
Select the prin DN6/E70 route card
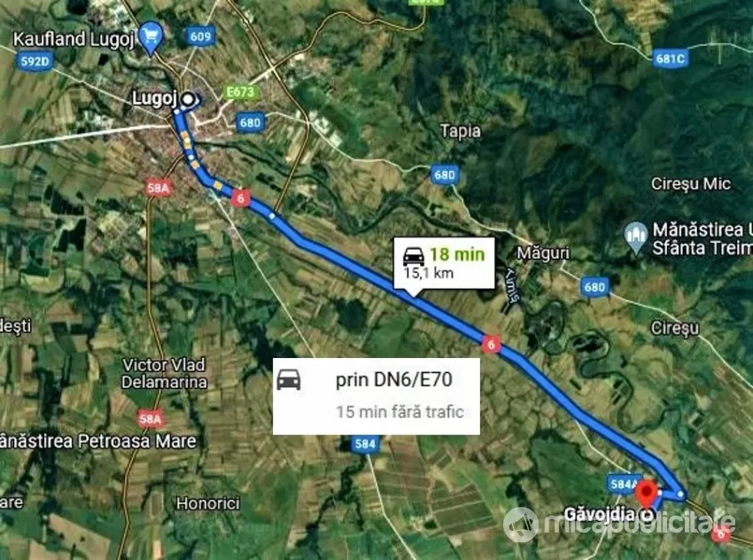coord(376,396)
